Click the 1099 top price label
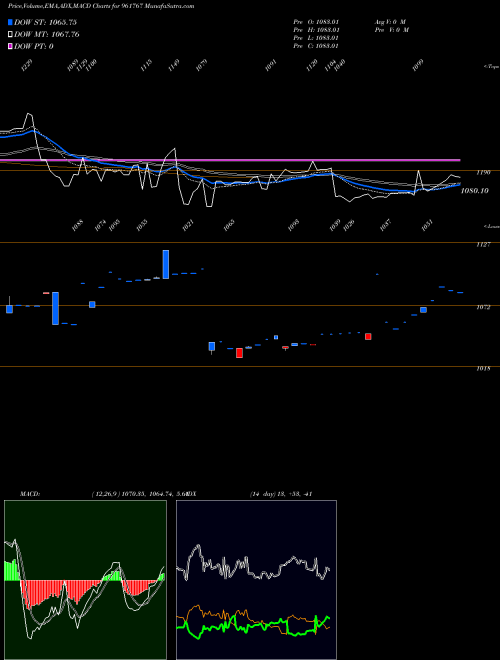This screenshot has height=660, width=500. [x=418, y=65]
